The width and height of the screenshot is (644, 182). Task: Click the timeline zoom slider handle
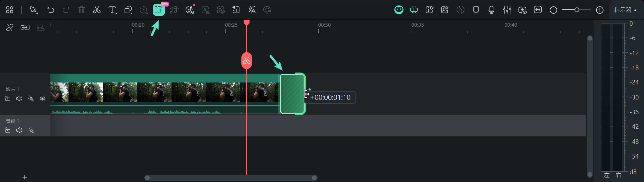[577, 10]
